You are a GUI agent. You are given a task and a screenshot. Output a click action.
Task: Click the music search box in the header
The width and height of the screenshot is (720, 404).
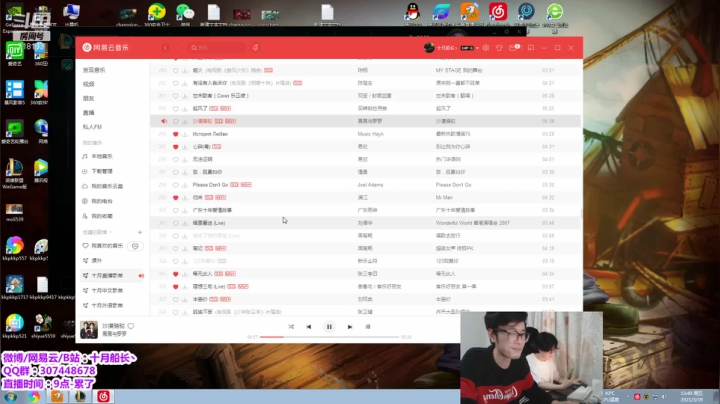pyautogui.click(x=218, y=48)
